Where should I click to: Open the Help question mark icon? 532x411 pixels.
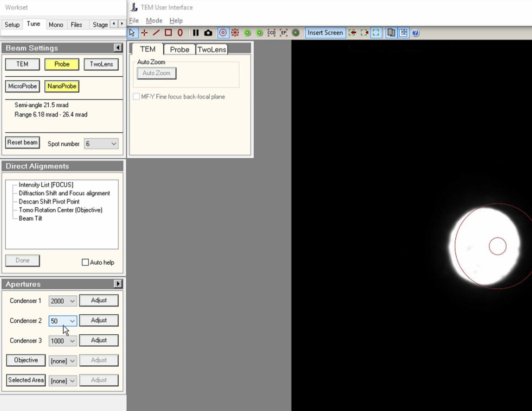415,32
